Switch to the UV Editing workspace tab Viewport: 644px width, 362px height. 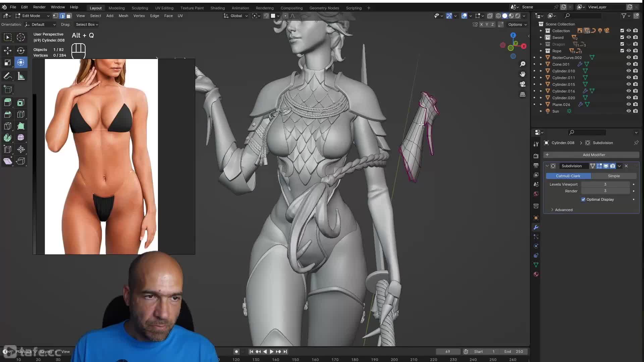(164, 8)
